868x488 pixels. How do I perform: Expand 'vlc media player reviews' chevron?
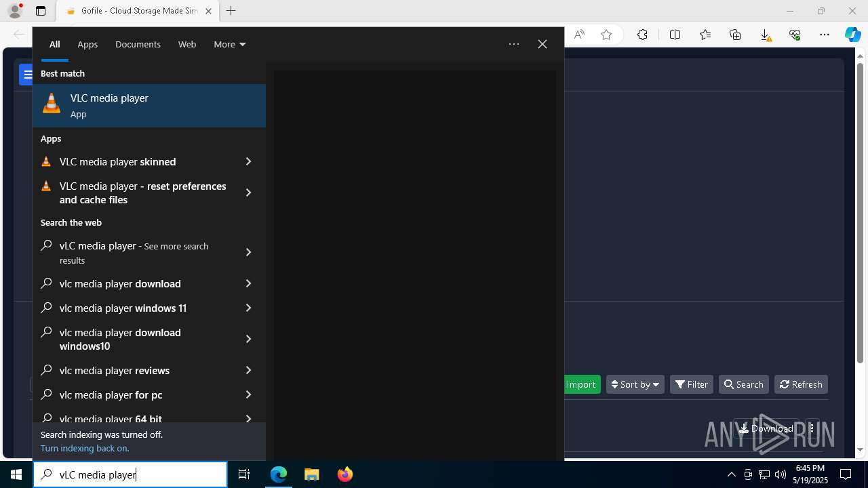(248, 370)
